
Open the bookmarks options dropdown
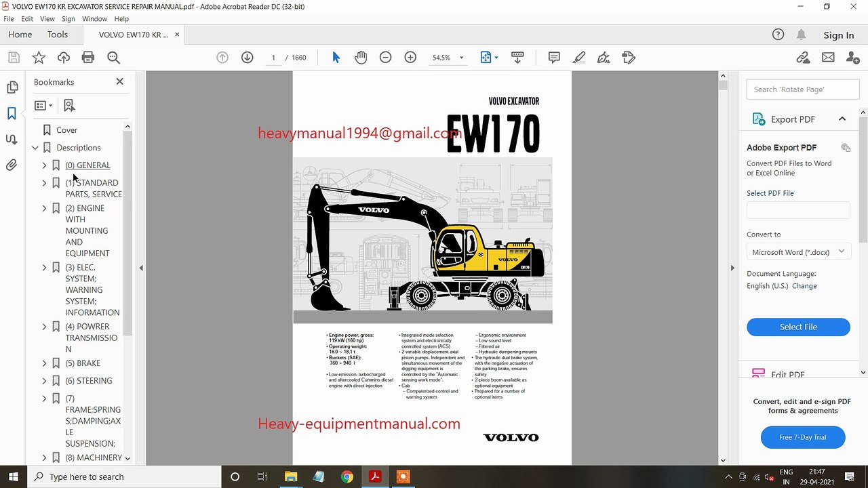44,105
